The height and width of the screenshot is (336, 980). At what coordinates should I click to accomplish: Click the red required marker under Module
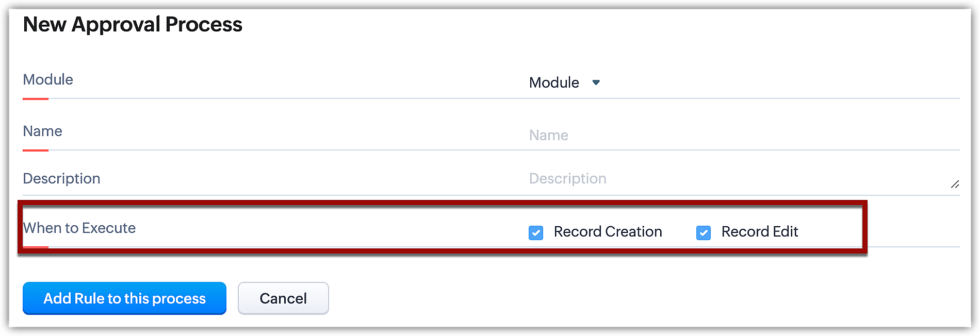coord(36,98)
